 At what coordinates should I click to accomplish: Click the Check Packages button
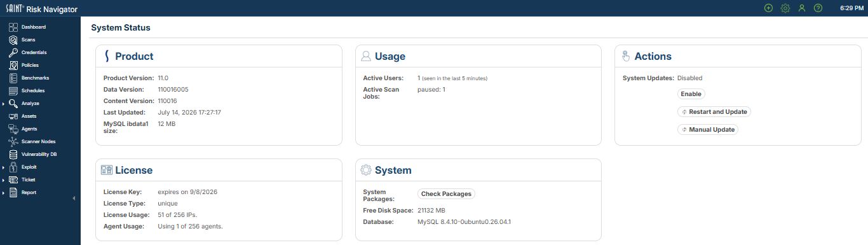[x=446, y=194]
